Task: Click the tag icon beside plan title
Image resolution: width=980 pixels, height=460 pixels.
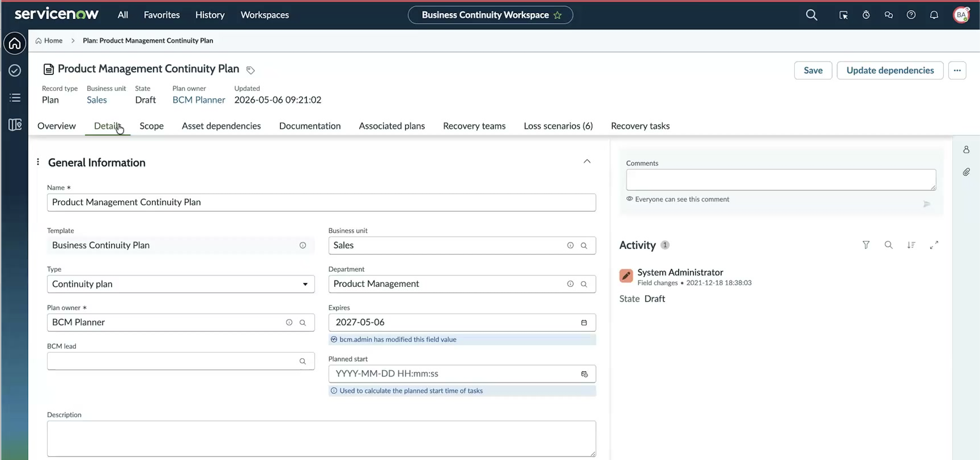Action: point(250,70)
